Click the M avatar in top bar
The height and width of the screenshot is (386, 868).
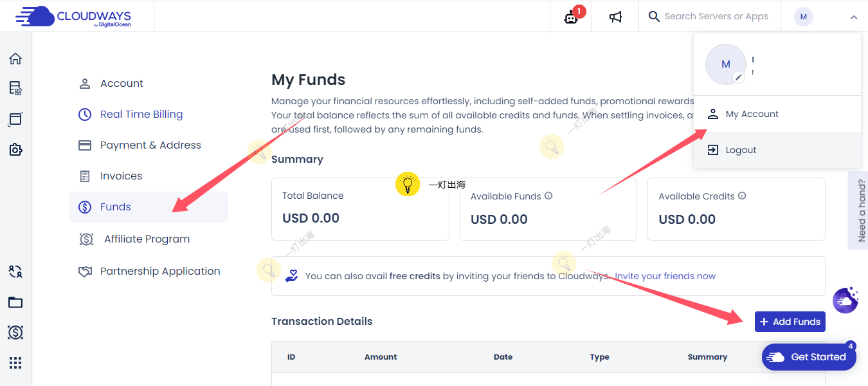[803, 17]
